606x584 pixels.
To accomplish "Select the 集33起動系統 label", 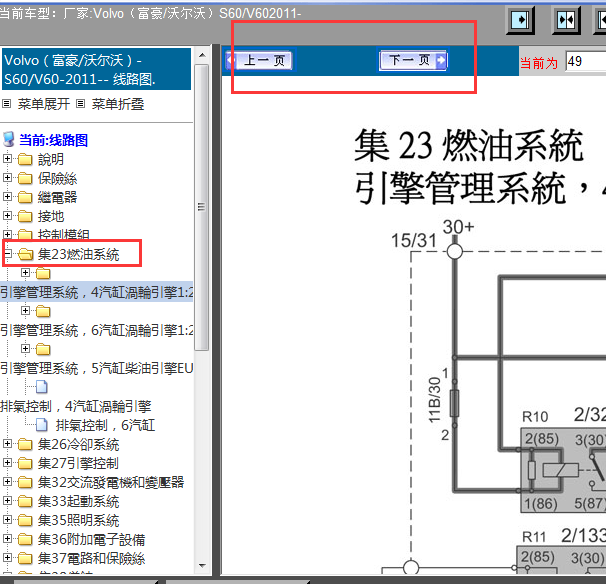I will [x=78, y=501].
